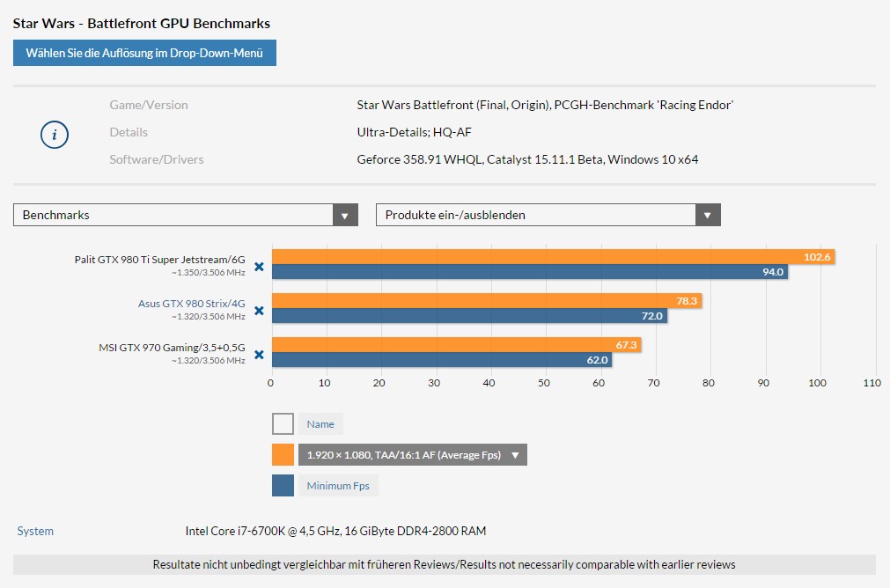This screenshot has width=890, height=588.
Task: Click the blue 94.0 minimum fps bar
Action: pyautogui.click(x=530, y=272)
